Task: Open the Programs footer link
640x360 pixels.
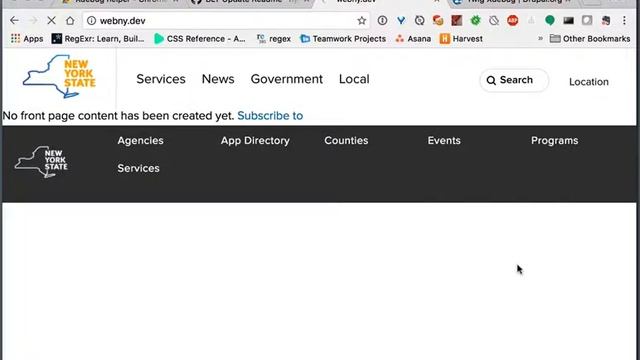Action: (x=554, y=140)
